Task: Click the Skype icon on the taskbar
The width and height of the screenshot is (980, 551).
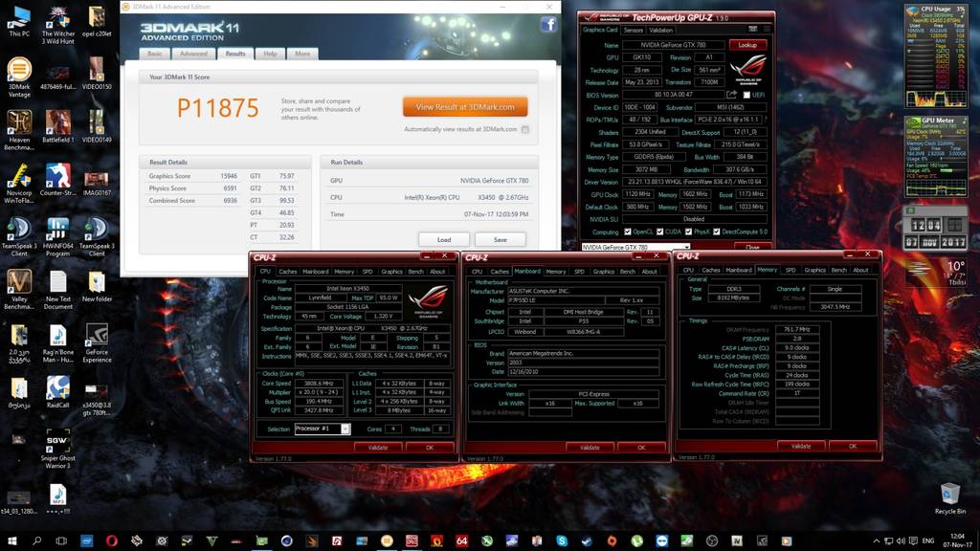Action: [x=562, y=540]
